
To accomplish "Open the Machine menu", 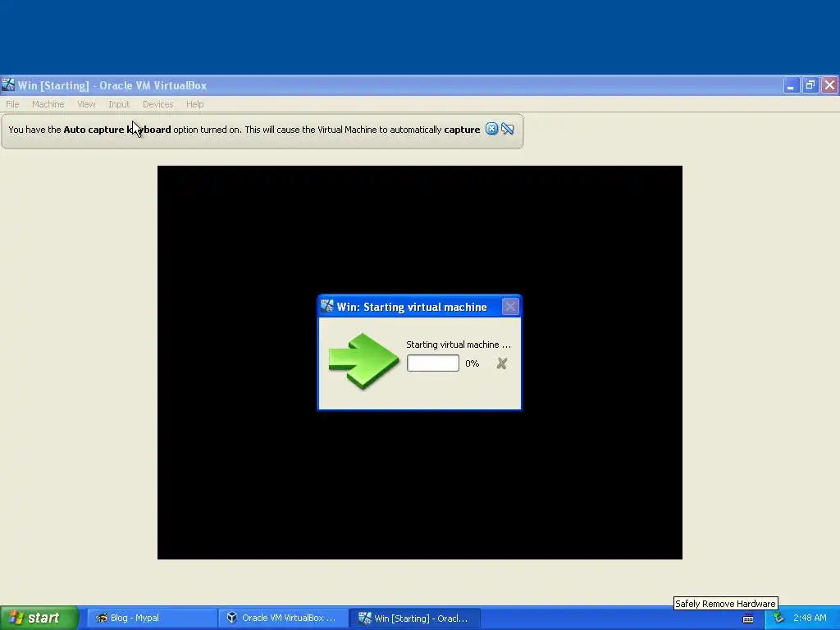I will pos(48,104).
